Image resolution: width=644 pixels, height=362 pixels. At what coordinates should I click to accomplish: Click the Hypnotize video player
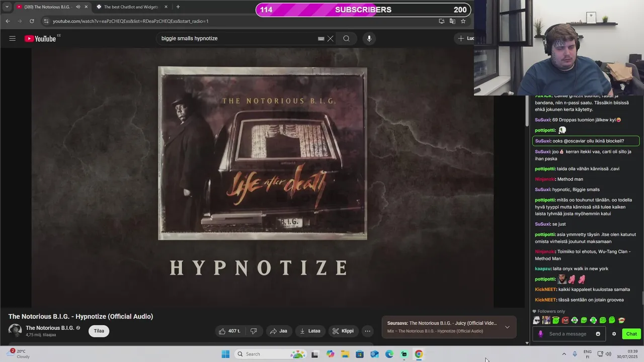[263, 177]
